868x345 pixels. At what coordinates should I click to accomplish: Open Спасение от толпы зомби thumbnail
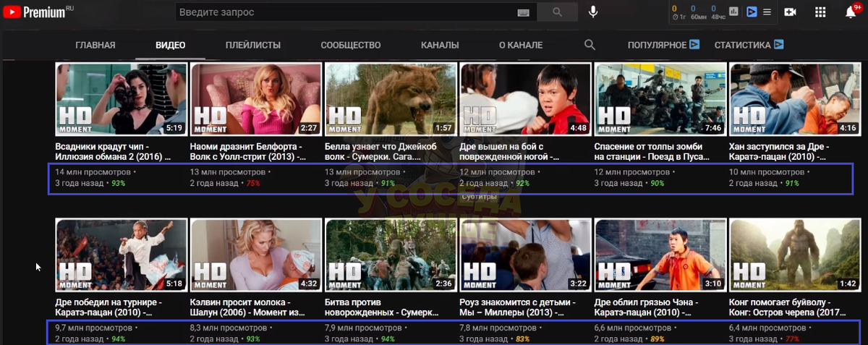(x=660, y=99)
